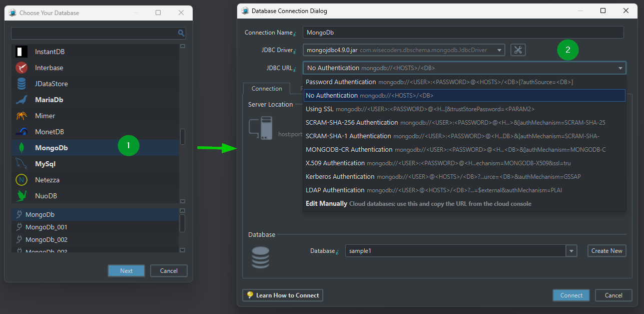This screenshot has height=314, width=644.
Task: Maximize the Database Connection Dialog window
Action: (603, 11)
